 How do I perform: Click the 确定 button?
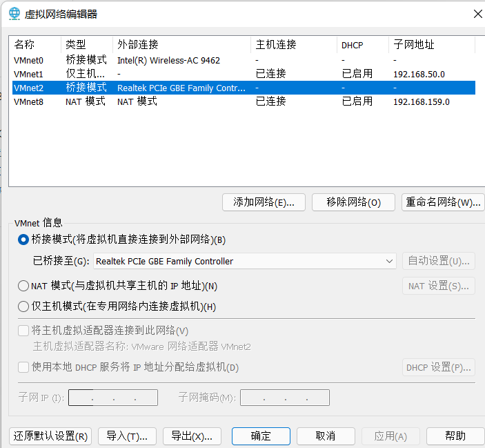pyautogui.click(x=261, y=436)
